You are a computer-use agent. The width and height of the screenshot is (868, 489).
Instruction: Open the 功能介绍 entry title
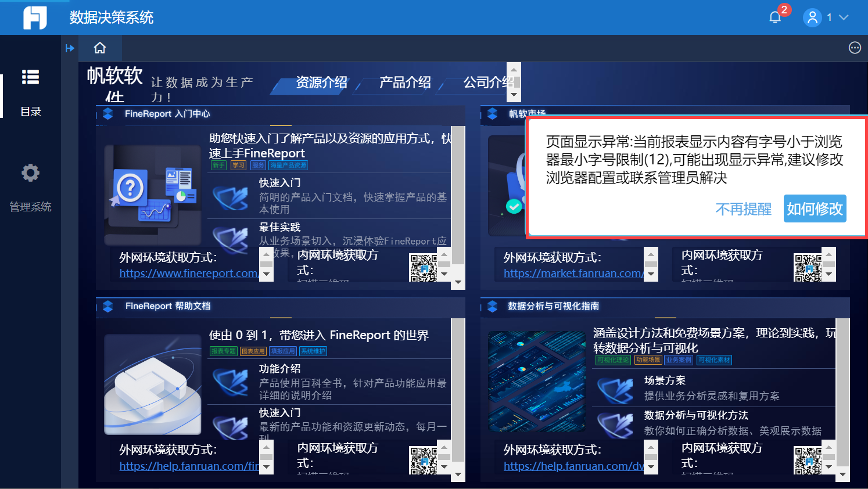(x=280, y=369)
